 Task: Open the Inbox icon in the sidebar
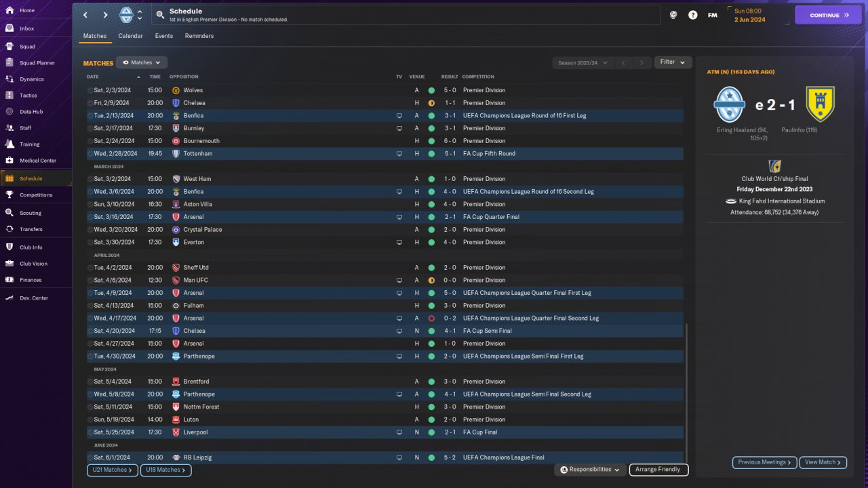point(9,28)
